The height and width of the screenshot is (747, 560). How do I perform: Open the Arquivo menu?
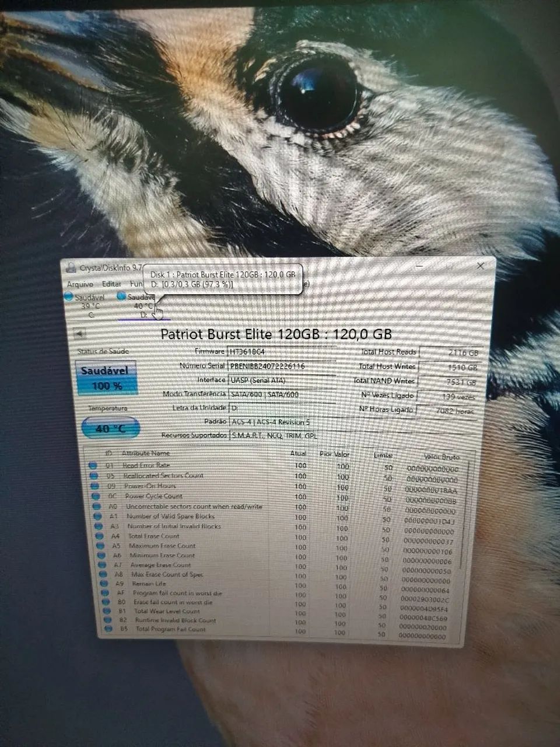(80, 284)
